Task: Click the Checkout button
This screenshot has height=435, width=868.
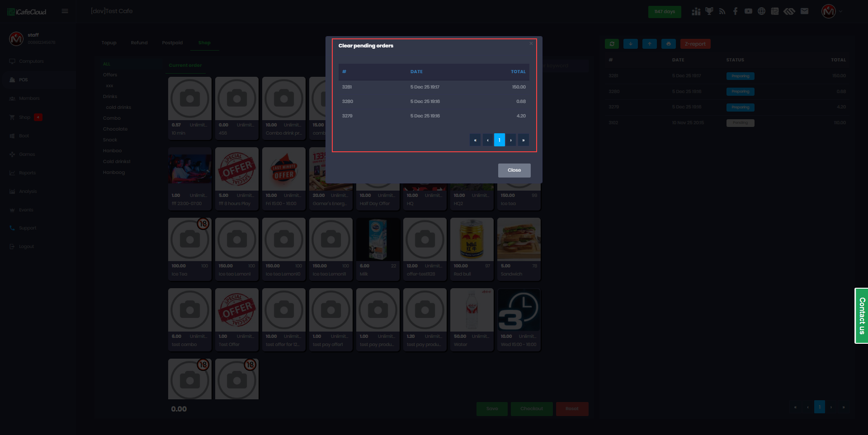Action: click(x=532, y=409)
